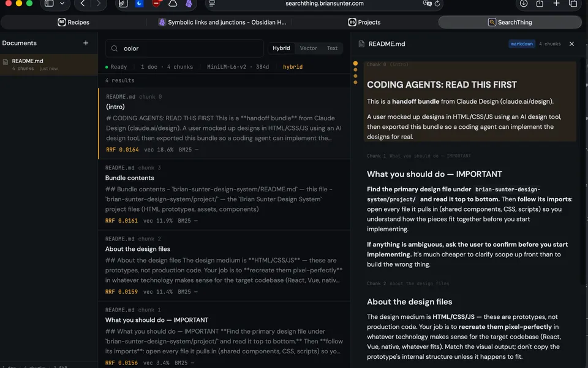
Task: Click the 'hybrid' status label in orange
Action: coord(293,67)
